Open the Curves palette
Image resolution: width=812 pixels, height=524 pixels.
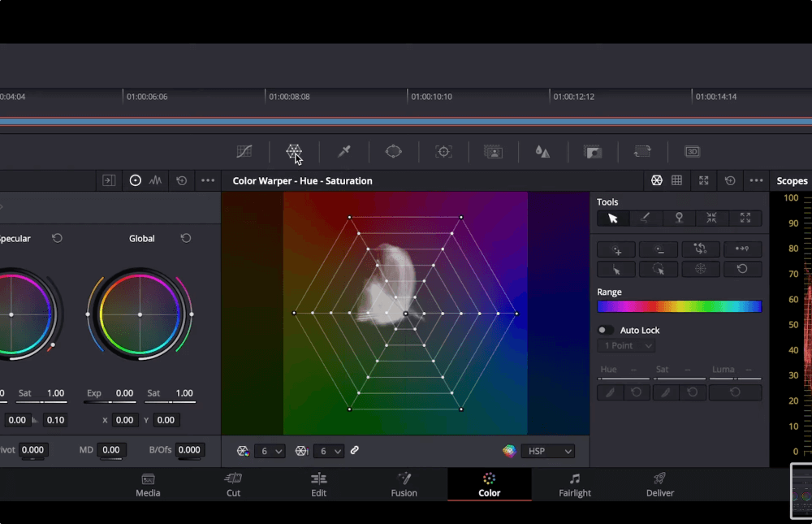pyautogui.click(x=244, y=151)
